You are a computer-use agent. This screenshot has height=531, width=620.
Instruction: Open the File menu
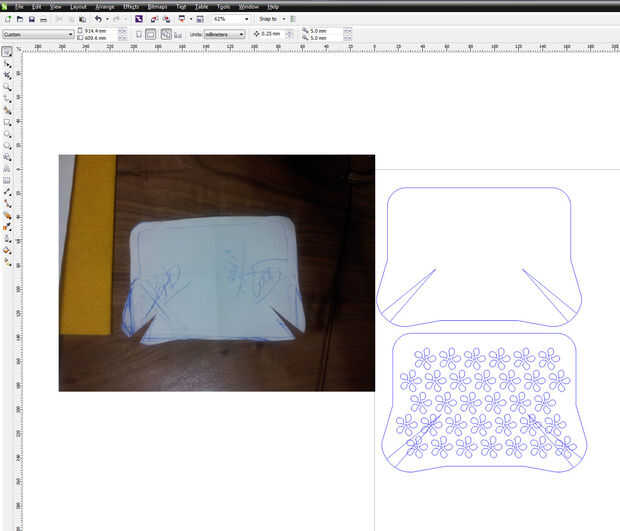(x=19, y=7)
